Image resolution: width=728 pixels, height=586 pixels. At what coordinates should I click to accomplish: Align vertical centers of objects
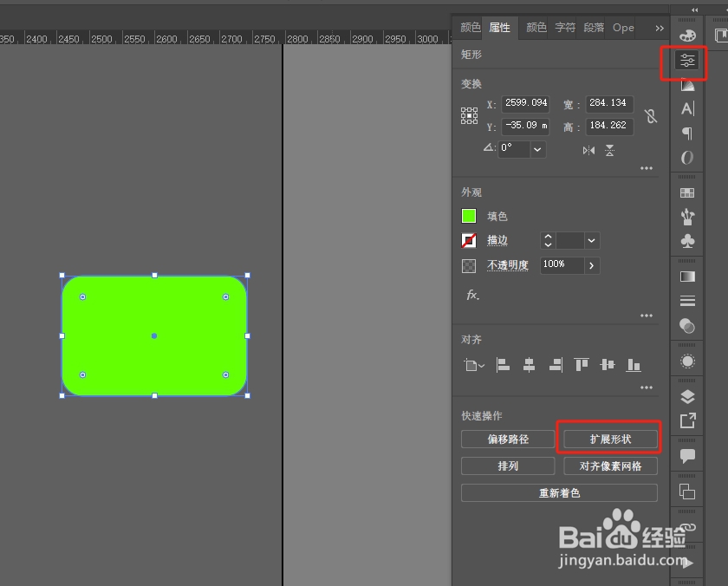(x=608, y=365)
